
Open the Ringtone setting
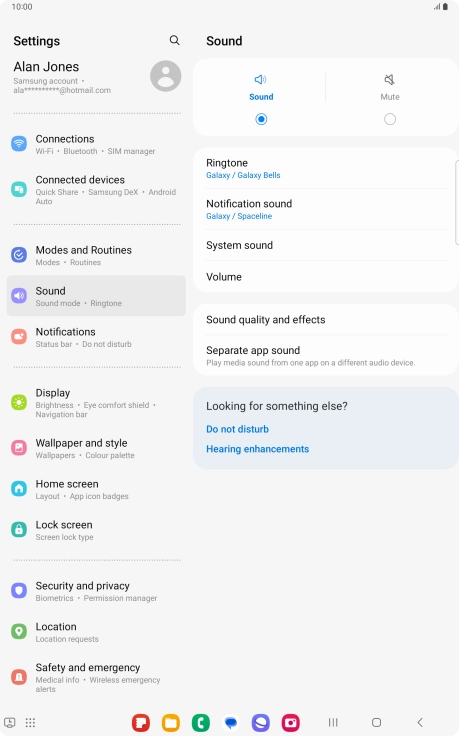pyautogui.click(x=326, y=169)
